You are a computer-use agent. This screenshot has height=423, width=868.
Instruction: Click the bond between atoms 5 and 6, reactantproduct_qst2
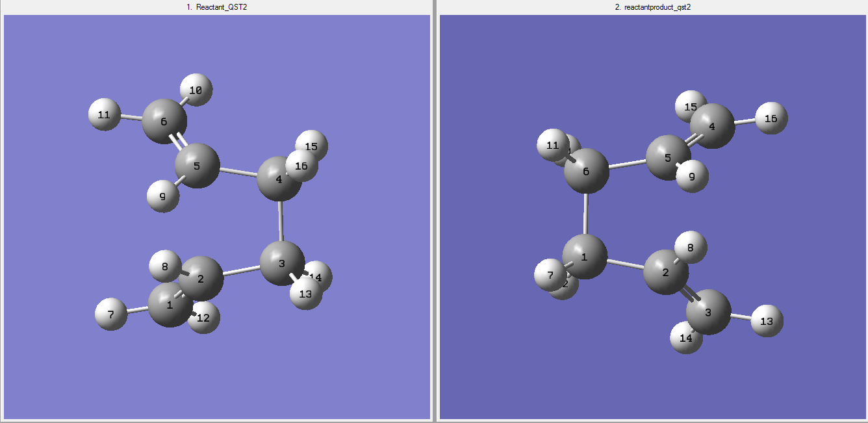point(628,164)
